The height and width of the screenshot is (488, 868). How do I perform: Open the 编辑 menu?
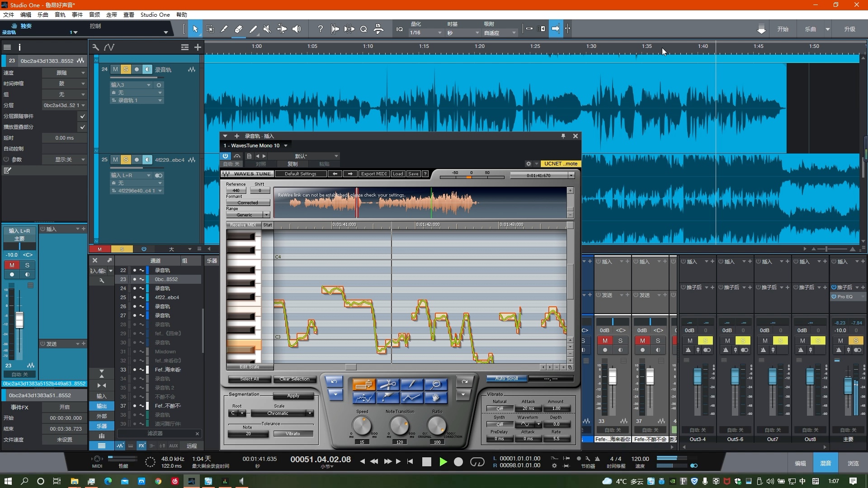tap(26, 14)
